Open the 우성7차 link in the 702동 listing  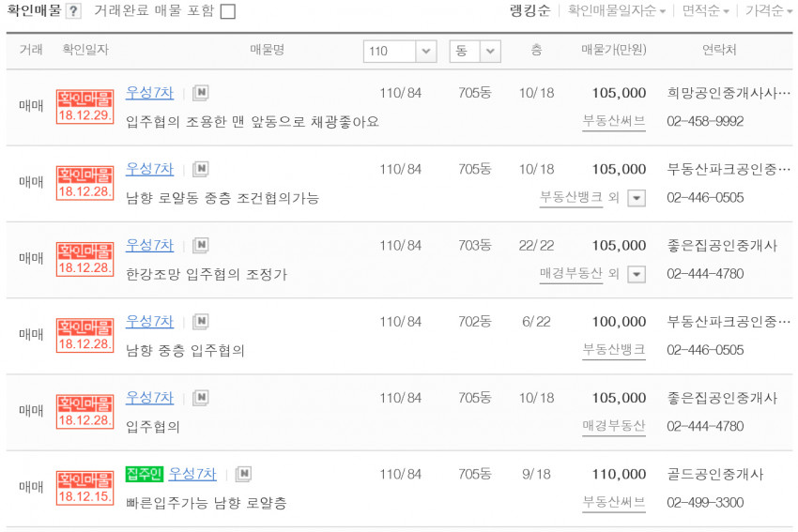coord(149,321)
